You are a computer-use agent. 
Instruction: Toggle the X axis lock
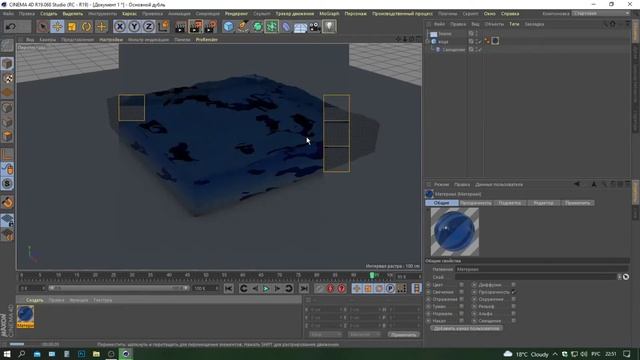tap(120, 27)
